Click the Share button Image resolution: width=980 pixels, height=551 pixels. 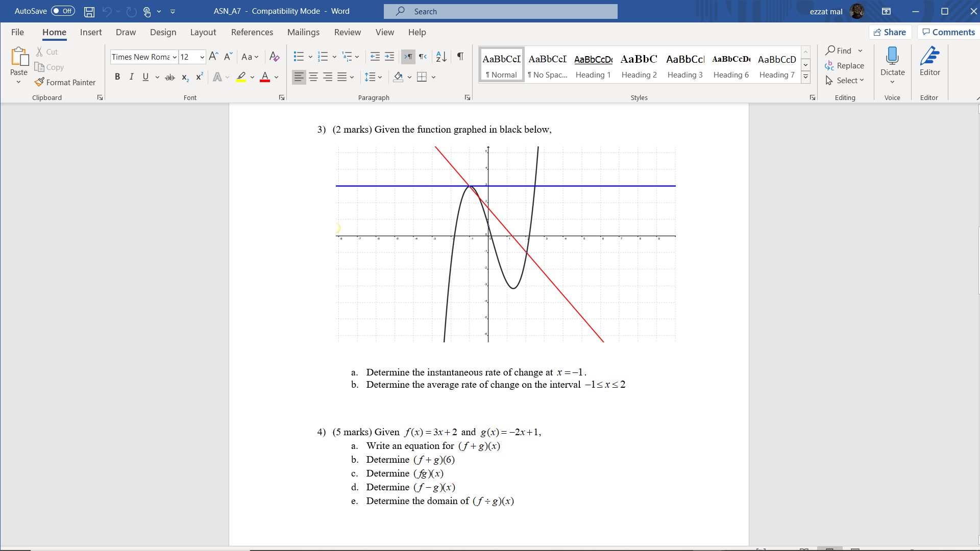click(890, 32)
